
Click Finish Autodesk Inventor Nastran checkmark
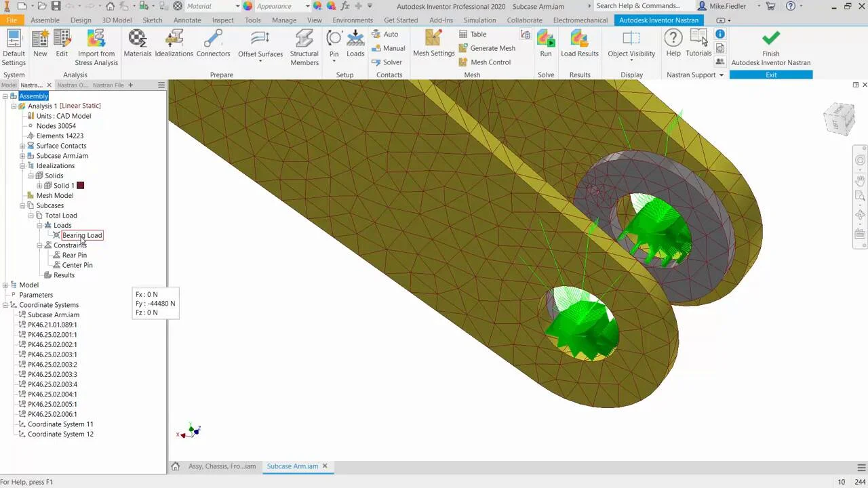(770, 39)
